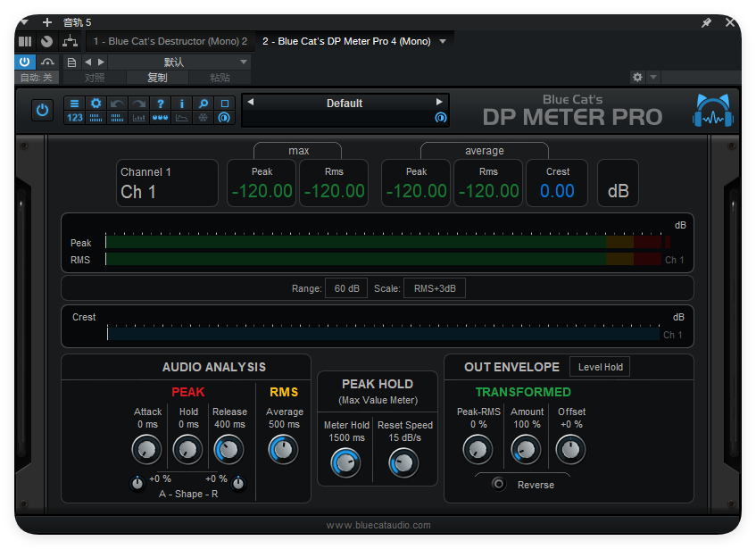Open the settings gear in plugin toolbar
The image size is (756, 549).
click(x=96, y=104)
